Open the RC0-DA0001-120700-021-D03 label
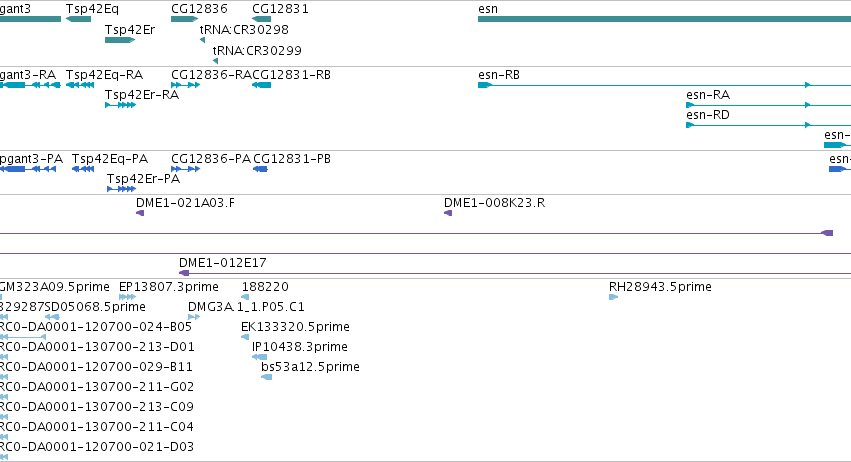This screenshot has height=462, width=851. point(97,447)
